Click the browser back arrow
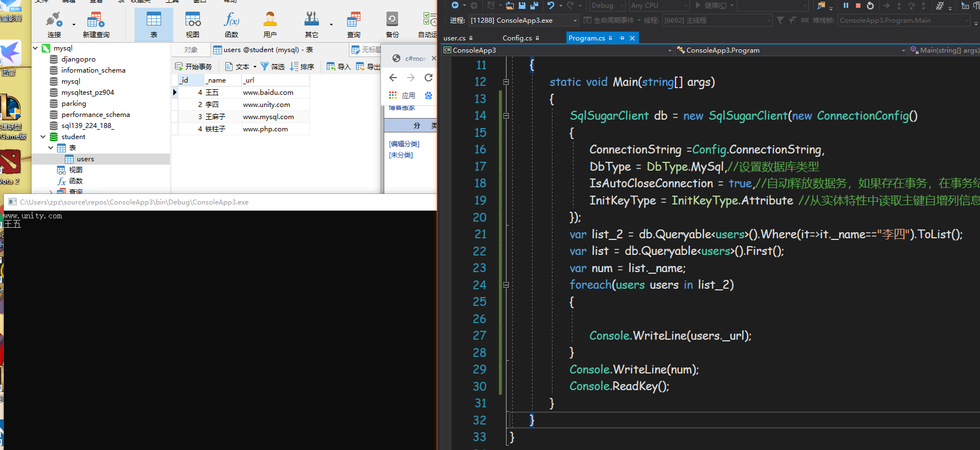This screenshot has width=980, height=450. pos(393,78)
